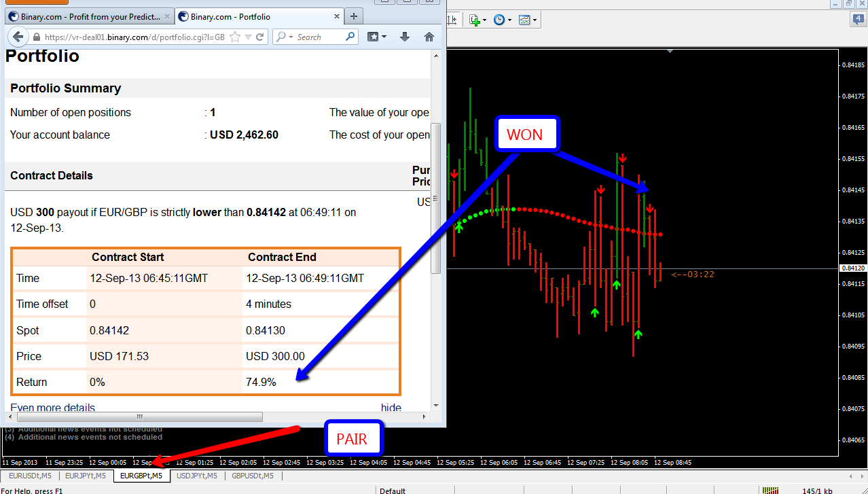Go to the Firefox home page

point(429,37)
